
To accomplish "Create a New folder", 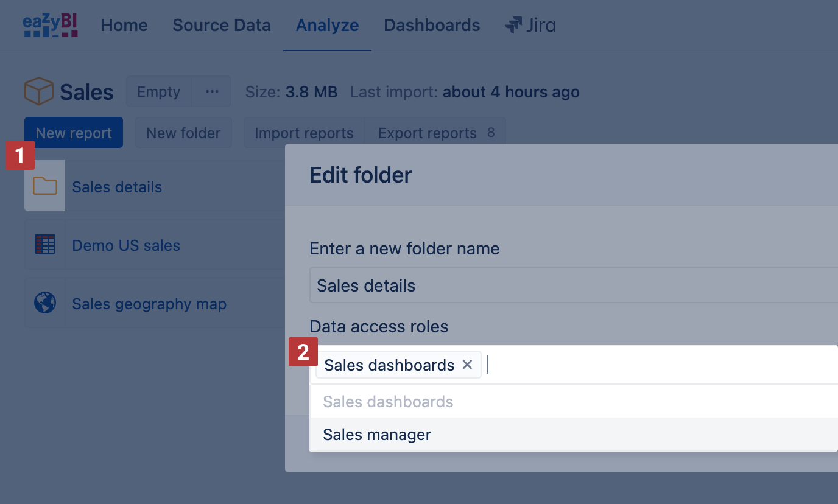I will click(183, 133).
